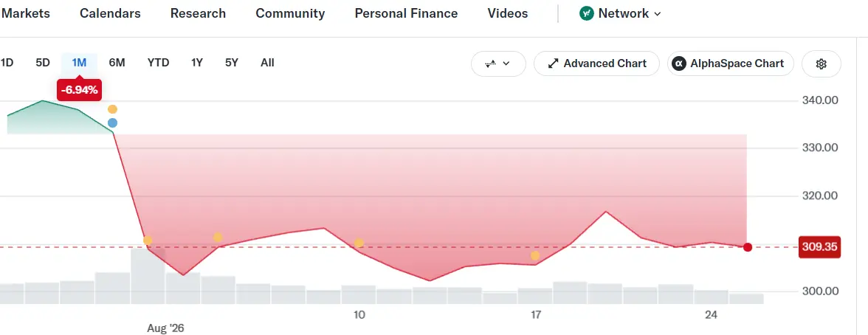
Task: Select the 5D time range
Action: [43, 63]
